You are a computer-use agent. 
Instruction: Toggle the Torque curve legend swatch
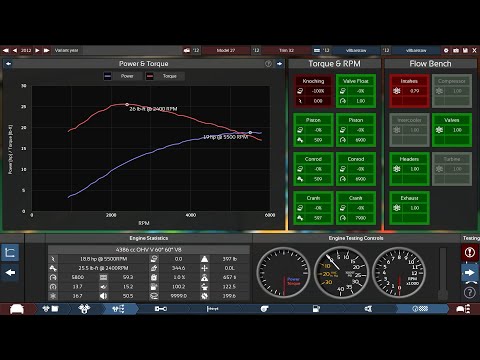pos(150,76)
